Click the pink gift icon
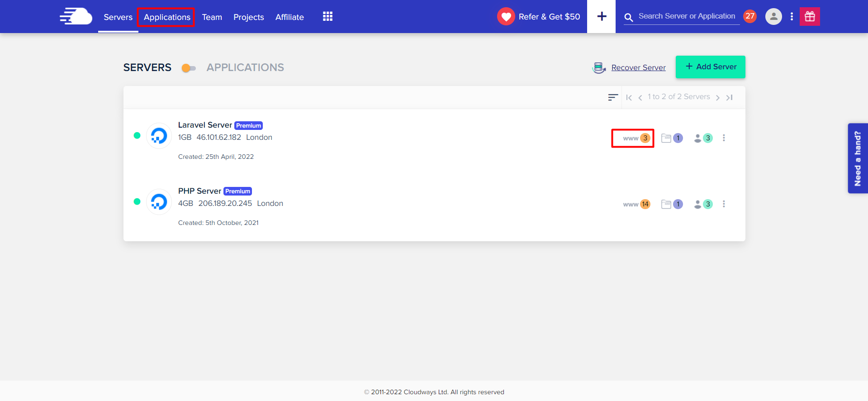The height and width of the screenshot is (401, 868). pyautogui.click(x=810, y=17)
